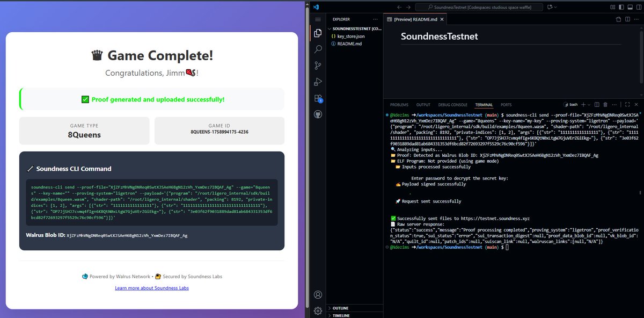Select the [Preview] README.md tab
Image resolution: width=644 pixels, height=318 pixels.
[x=416, y=19]
